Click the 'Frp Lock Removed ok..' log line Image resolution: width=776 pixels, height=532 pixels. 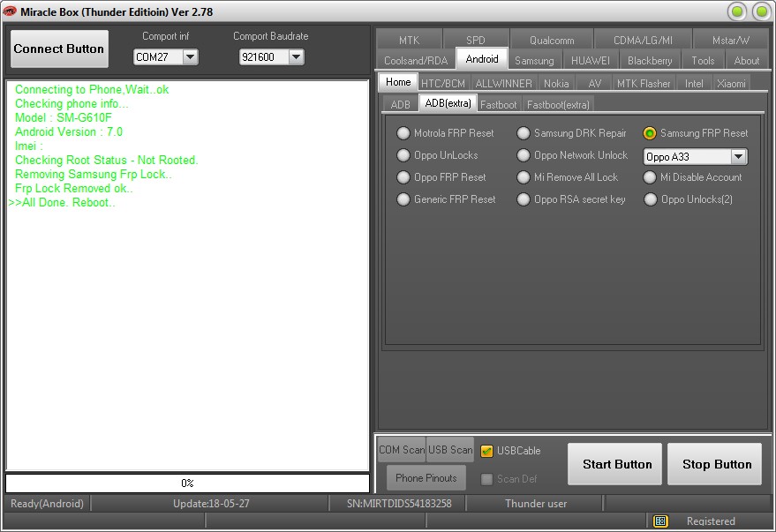pos(74,189)
